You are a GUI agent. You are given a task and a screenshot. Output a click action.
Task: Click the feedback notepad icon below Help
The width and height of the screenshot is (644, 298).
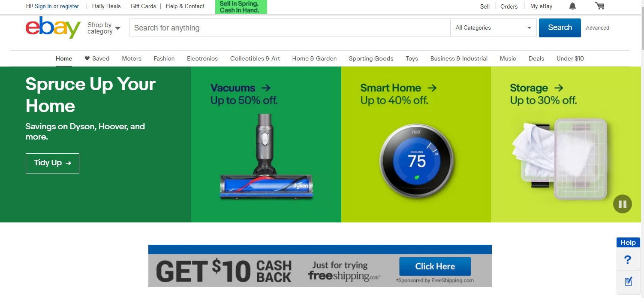coord(628,282)
